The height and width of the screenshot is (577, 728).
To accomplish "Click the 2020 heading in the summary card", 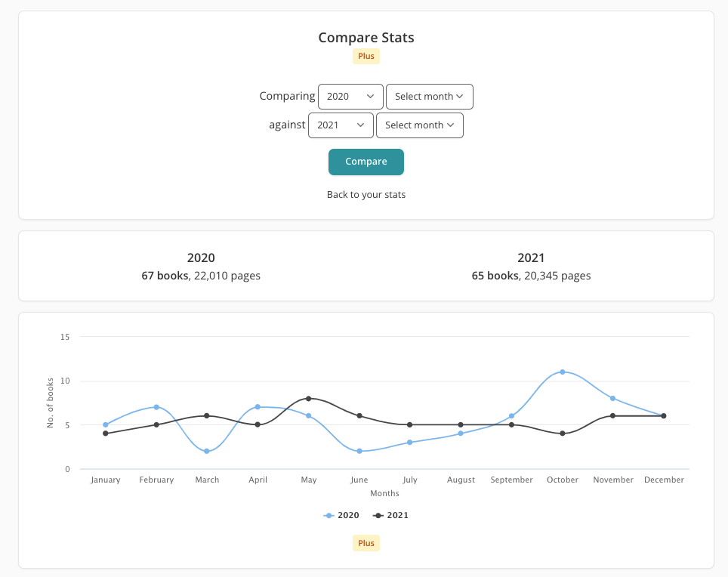I will click(201, 258).
